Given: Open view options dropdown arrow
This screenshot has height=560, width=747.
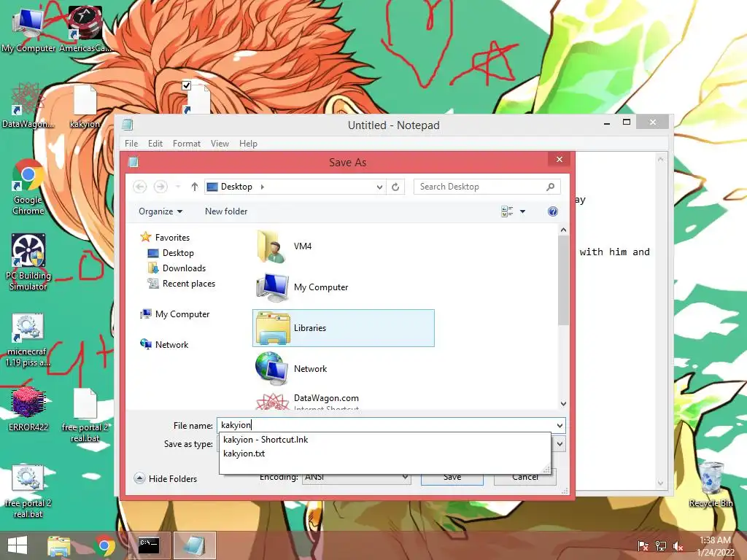Looking at the screenshot, I should (522, 211).
